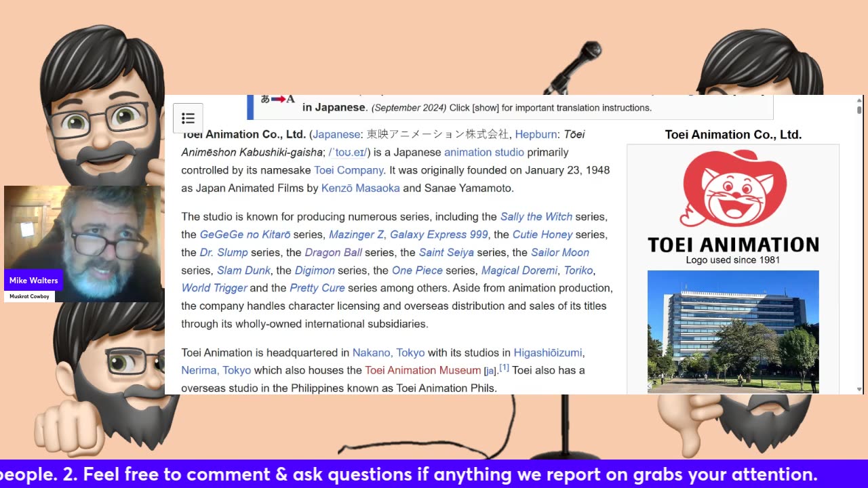Open the Cutie Honey link
868x488 pixels.
[542, 235]
